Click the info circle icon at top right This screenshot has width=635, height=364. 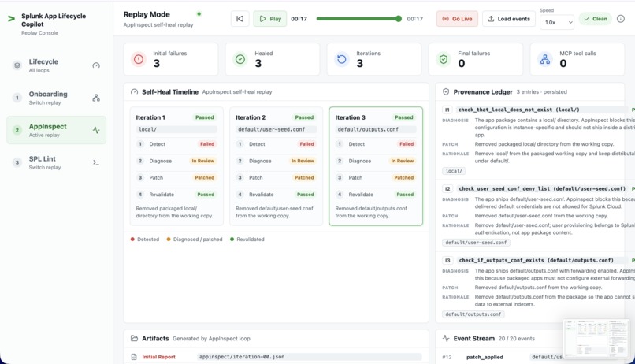pyautogui.click(x=620, y=19)
